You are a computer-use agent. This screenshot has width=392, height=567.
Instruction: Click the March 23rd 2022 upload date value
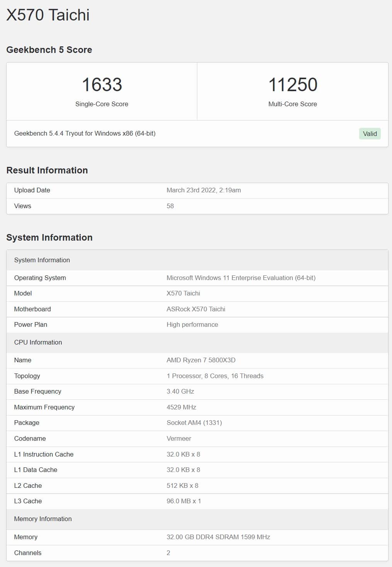click(x=204, y=190)
